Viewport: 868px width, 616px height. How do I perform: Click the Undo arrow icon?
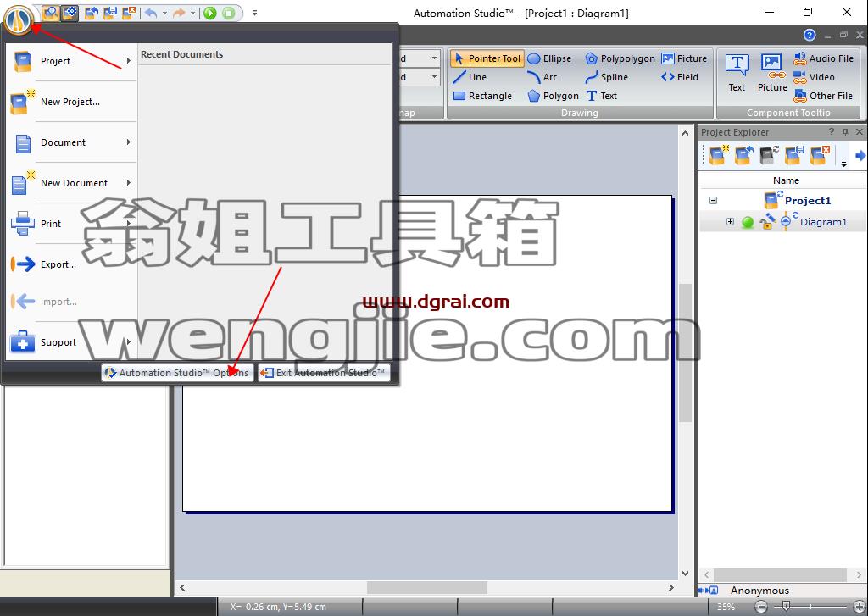151,13
